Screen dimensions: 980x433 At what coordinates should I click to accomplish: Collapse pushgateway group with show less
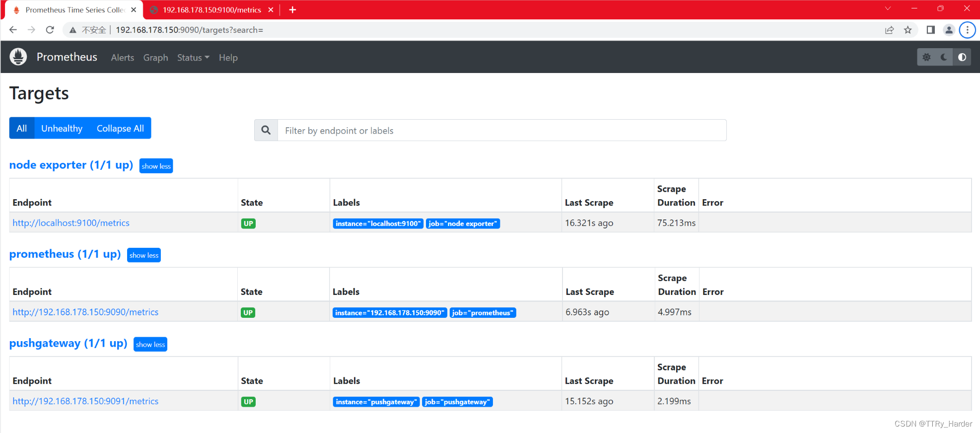click(150, 344)
